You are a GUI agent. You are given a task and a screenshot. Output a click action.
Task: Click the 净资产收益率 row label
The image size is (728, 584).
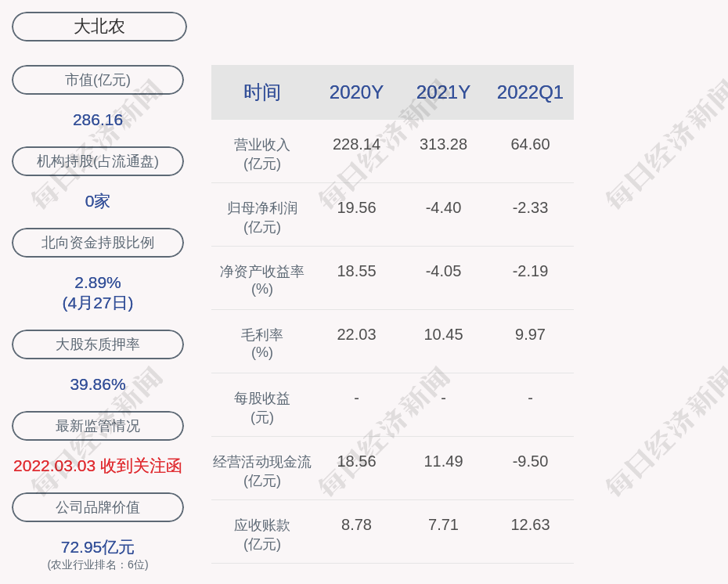262,280
